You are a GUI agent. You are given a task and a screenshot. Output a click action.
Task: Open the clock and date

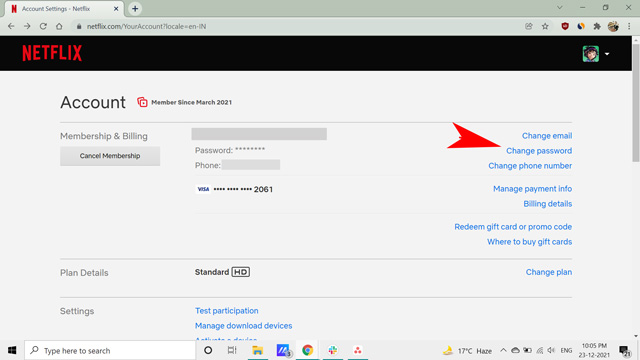594,350
